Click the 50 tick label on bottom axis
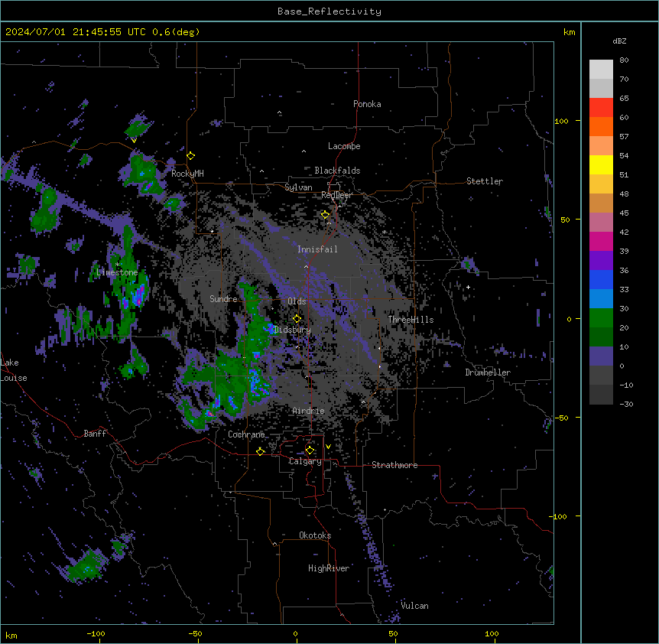 pyautogui.click(x=393, y=633)
